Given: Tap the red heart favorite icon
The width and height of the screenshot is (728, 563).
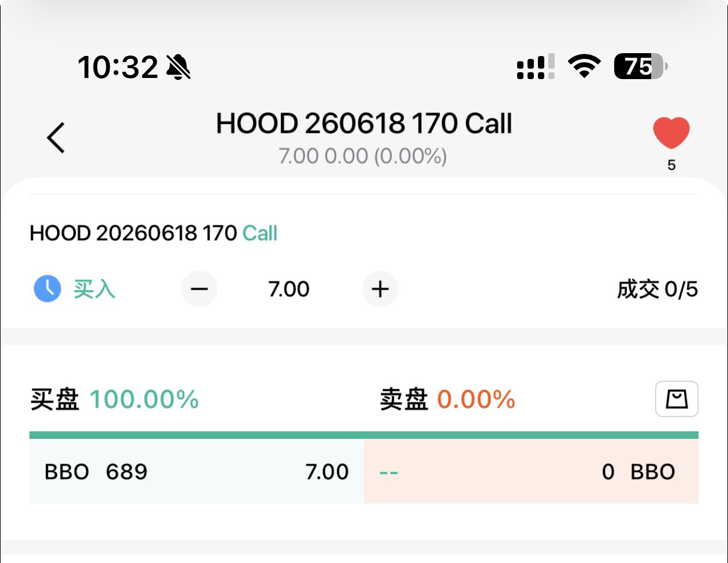Looking at the screenshot, I should 671,133.
